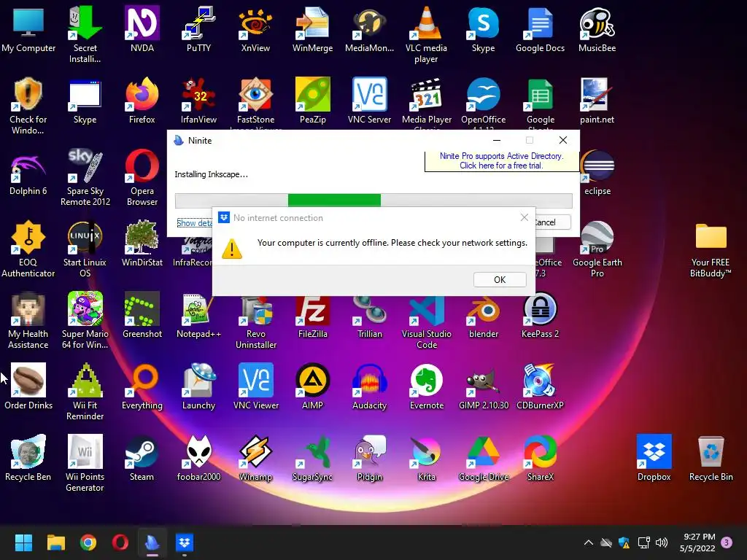The height and width of the screenshot is (560, 747).
Task: Open File Explorer from the taskbar
Action: [55, 542]
